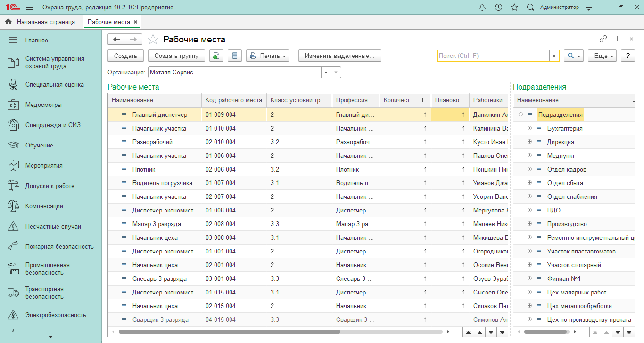The width and height of the screenshot is (644, 343).
Task: Select Отдел кадров in Подразделения tree
Action: pos(567,169)
